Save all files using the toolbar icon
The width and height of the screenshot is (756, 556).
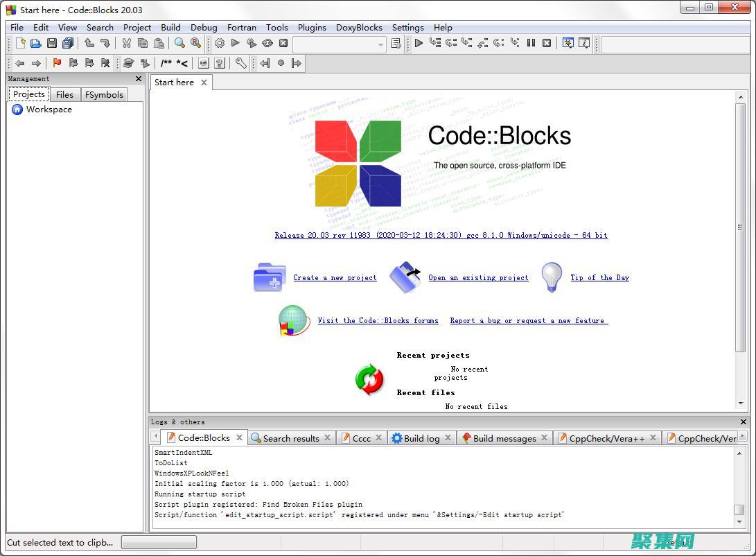pyautogui.click(x=67, y=43)
